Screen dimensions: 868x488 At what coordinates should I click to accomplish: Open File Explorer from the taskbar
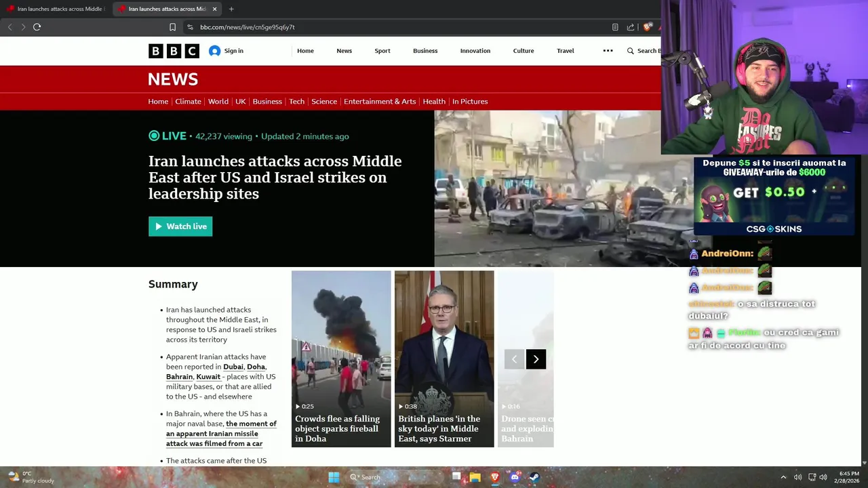(475, 477)
